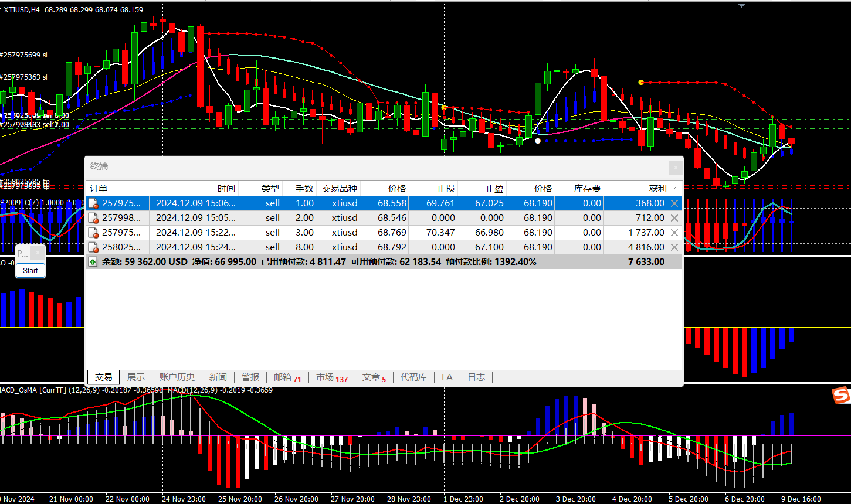Screen dimensions: 851x504
Task: Click the #257975699 sl line label
Action: click(x=23, y=55)
